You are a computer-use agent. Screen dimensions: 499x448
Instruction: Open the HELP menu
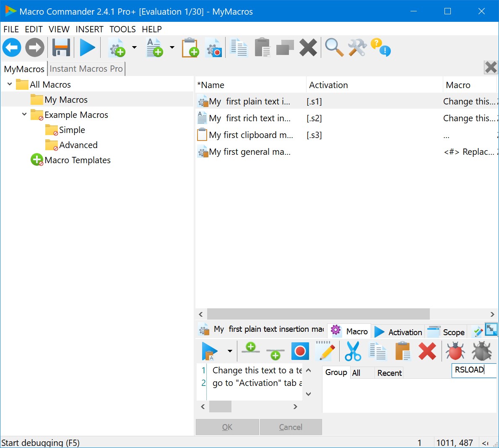pyautogui.click(x=152, y=29)
